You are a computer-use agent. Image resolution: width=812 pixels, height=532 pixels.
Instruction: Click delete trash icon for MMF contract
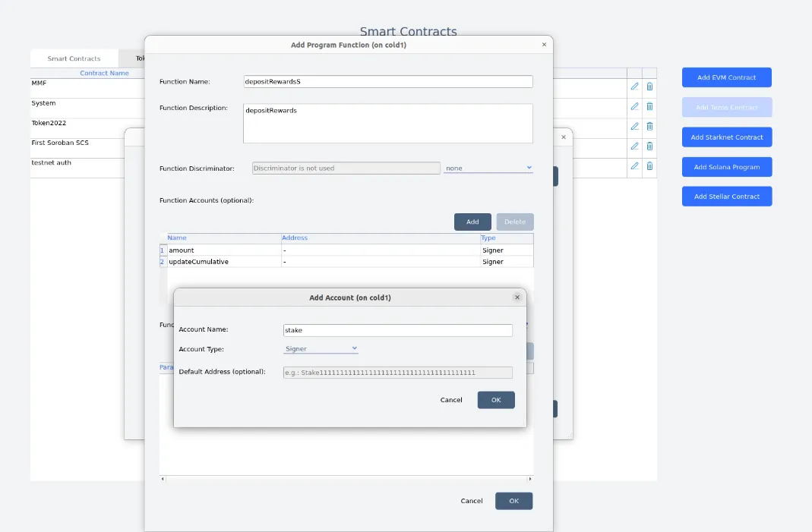pyautogui.click(x=649, y=87)
